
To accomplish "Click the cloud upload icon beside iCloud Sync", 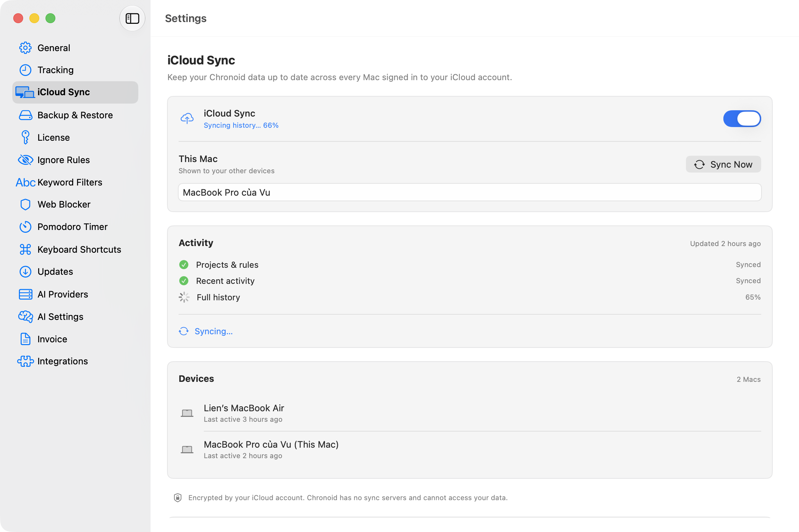I will [x=187, y=119].
